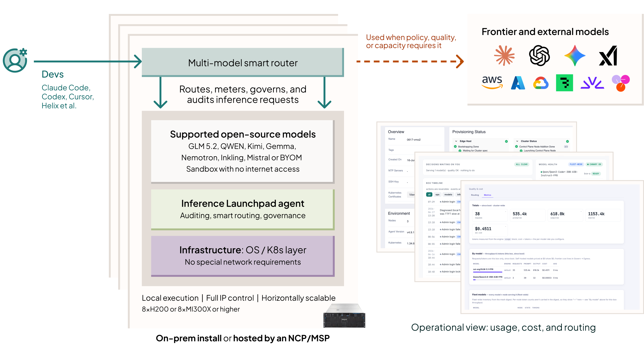Click the 3/3 count badge
Screen dimensions: 644x346
pyautogui.click(x=566, y=147)
